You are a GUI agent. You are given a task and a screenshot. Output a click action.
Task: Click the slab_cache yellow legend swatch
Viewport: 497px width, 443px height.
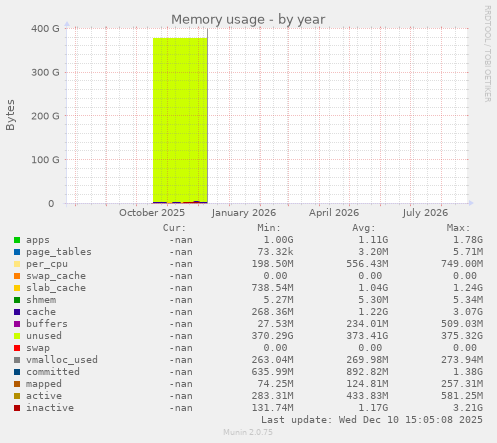tap(17, 288)
